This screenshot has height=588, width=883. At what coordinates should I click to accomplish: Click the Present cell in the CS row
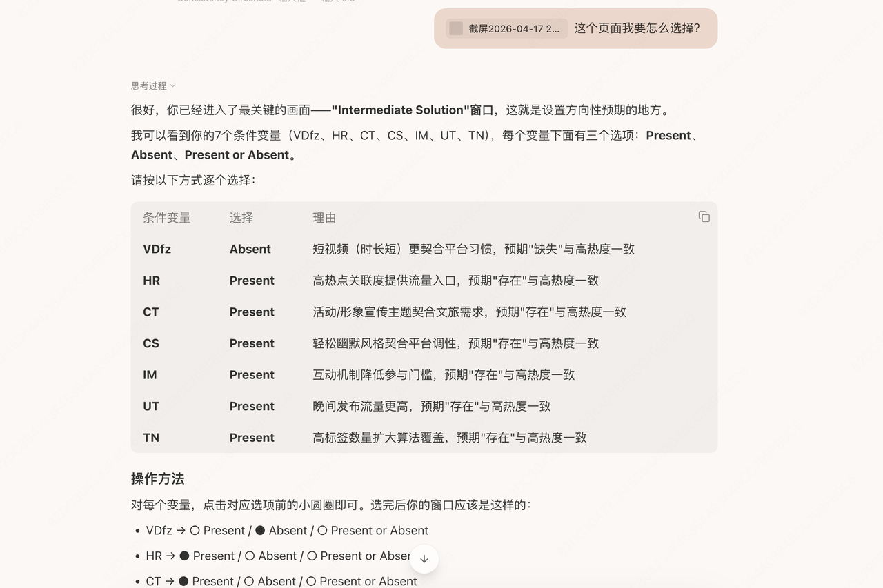(x=252, y=343)
